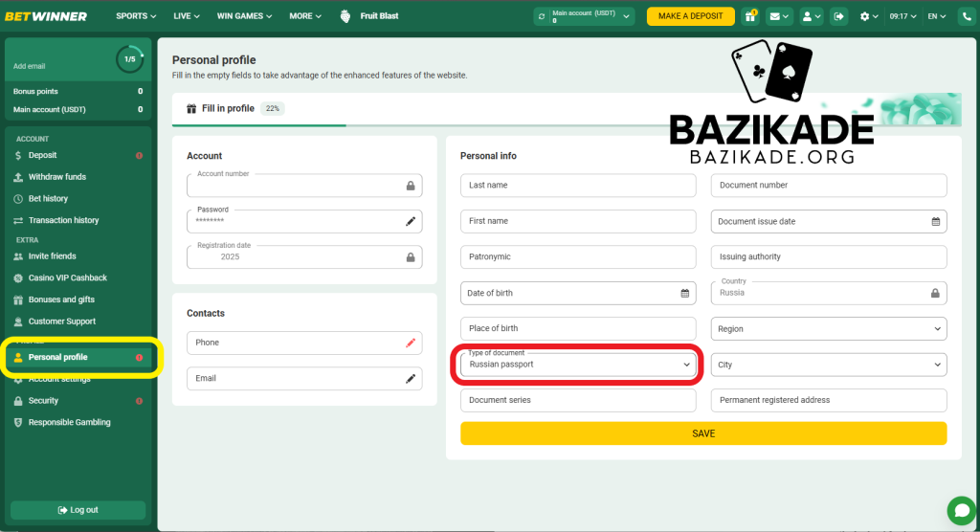980x532 pixels.
Task: Click the Country field lock icon
Action: (935, 293)
